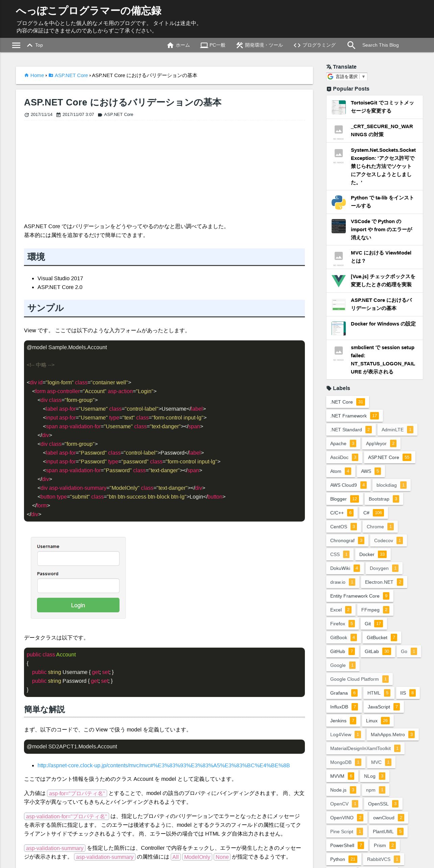Click the green Login button
This screenshot has height=868, width=434.
pos(78,605)
